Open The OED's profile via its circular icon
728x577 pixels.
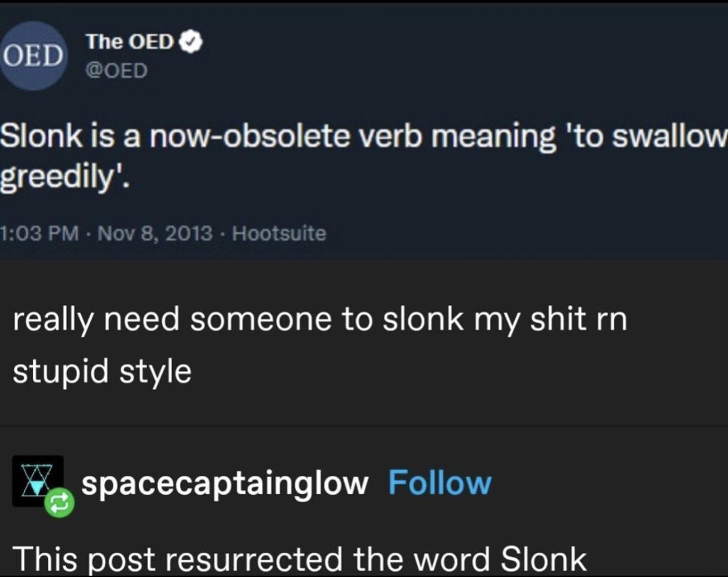coord(34,56)
